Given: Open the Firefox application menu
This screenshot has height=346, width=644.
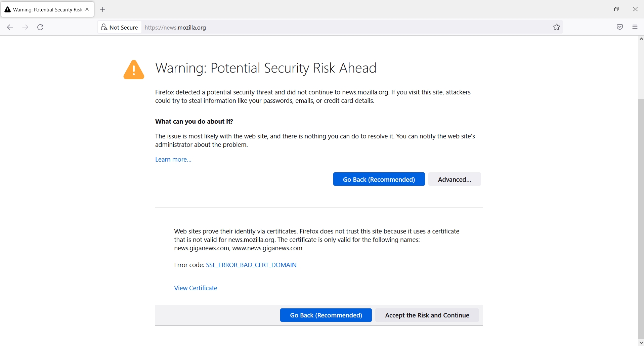Looking at the screenshot, I should (x=635, y=27).
